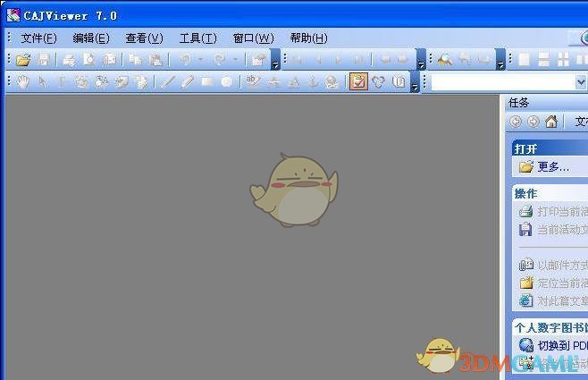The image size is (588, 380).
Task: Open the 工具(T) menu
Action: point(198,38)
